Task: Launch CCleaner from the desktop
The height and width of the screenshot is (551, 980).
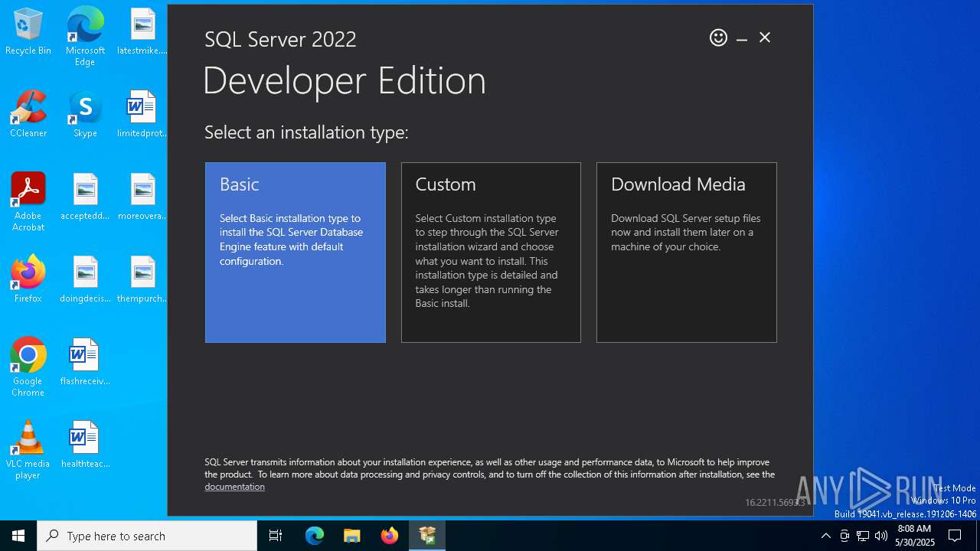Action: tap(28, 115)
